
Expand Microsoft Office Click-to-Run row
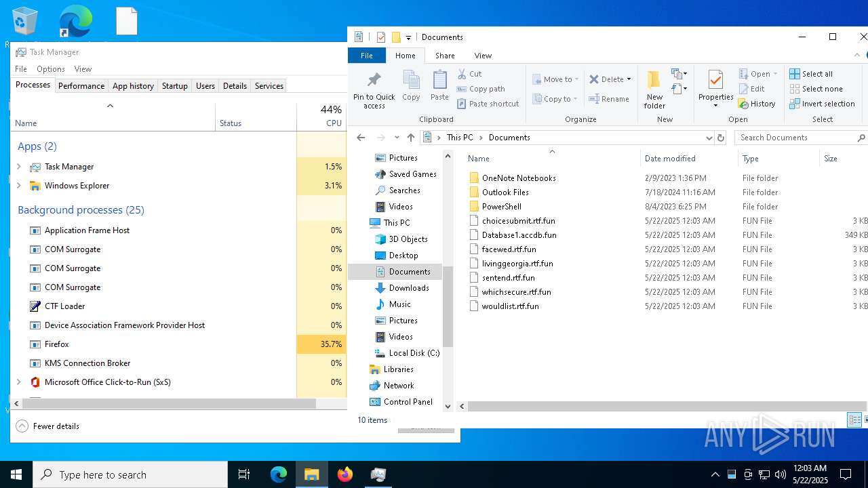(x=18, y=382)
